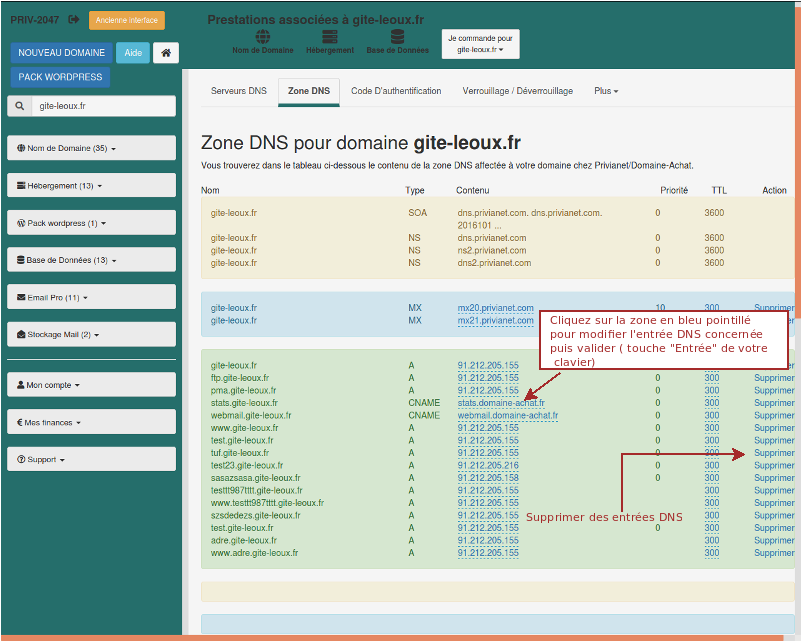Edit the IP of www.gite-leoux.fr
This screenshot has width=803, height=643.
[x=488, y=428]
